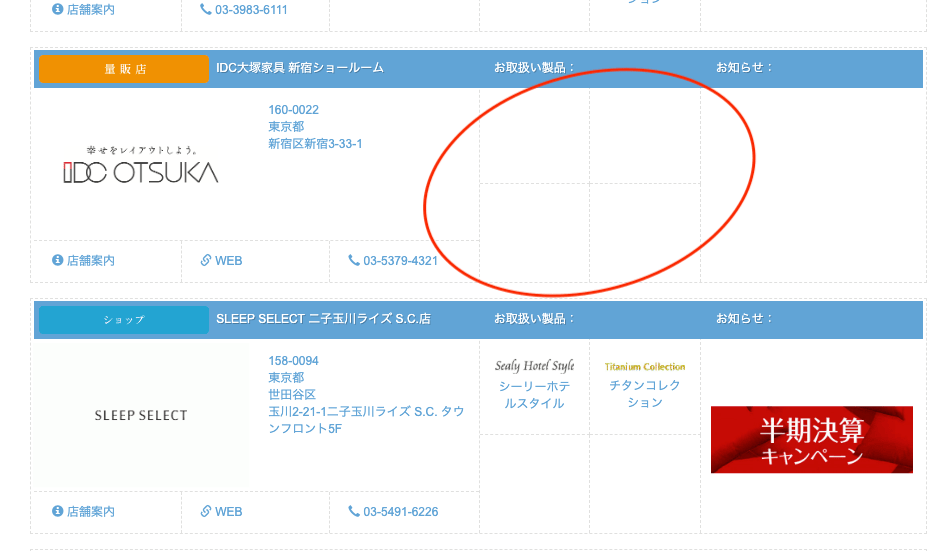
Task: Click お知らせ header in SLEEP SELECT row
Action: [744, 319]
